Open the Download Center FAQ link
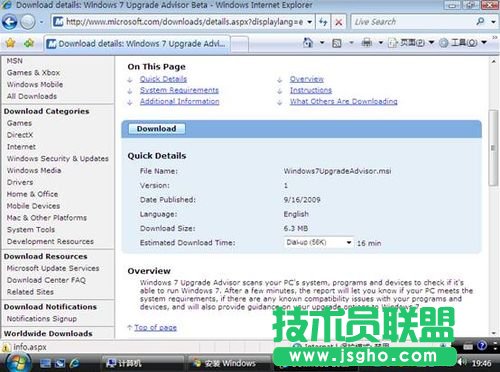Image resolution: width=500 pixels, height=372 pixels. click(x=46, y=280)
